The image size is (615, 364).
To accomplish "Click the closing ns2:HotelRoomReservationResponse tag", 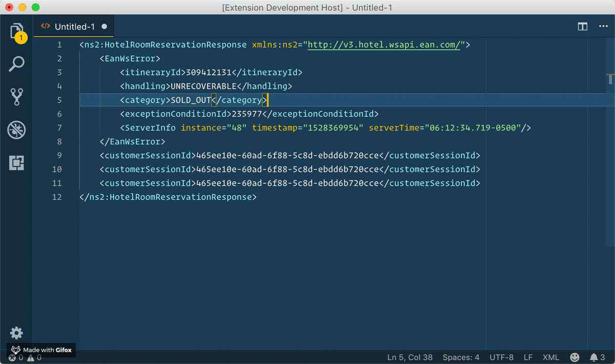I will [168, 197].
